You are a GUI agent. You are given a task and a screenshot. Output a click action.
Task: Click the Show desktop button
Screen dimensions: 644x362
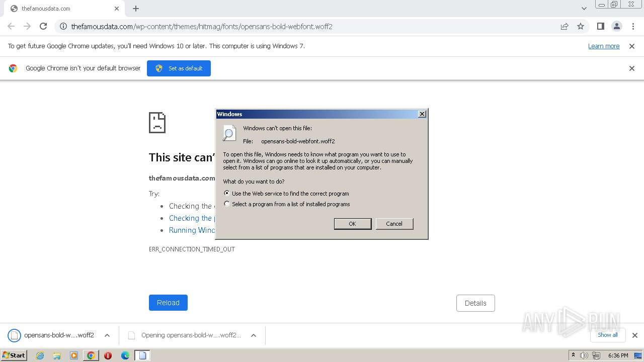(639, 355)
